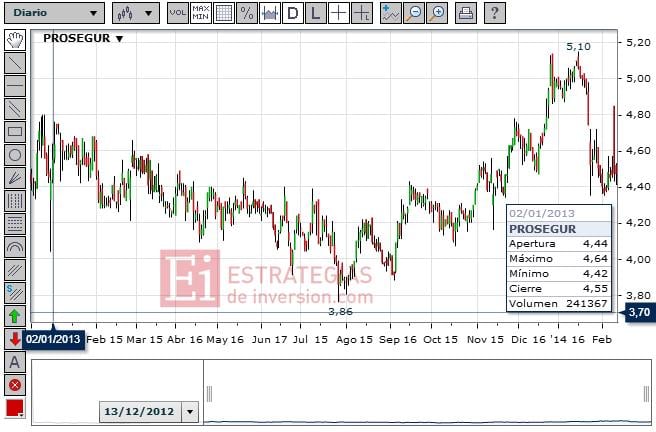This screenshot has height=432, width=656.
Task: Open the red drawing color picker
Action: [x=15, y=408]
